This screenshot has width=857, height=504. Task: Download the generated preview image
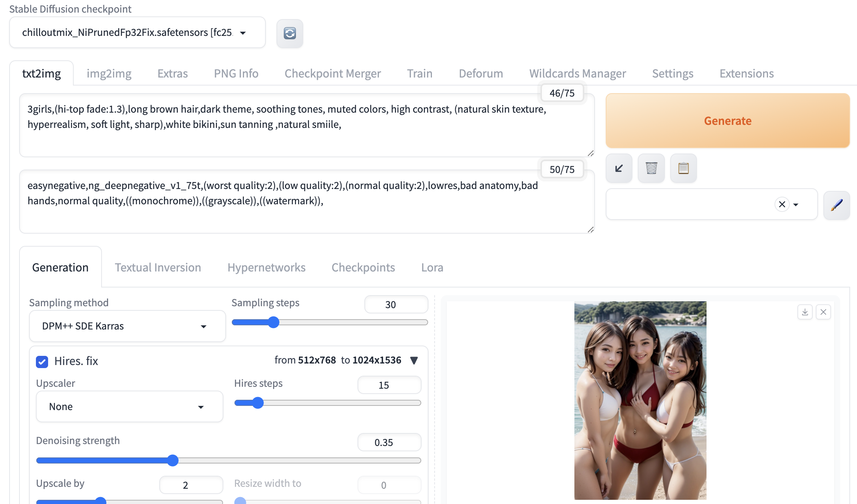(x=805, y=312)
